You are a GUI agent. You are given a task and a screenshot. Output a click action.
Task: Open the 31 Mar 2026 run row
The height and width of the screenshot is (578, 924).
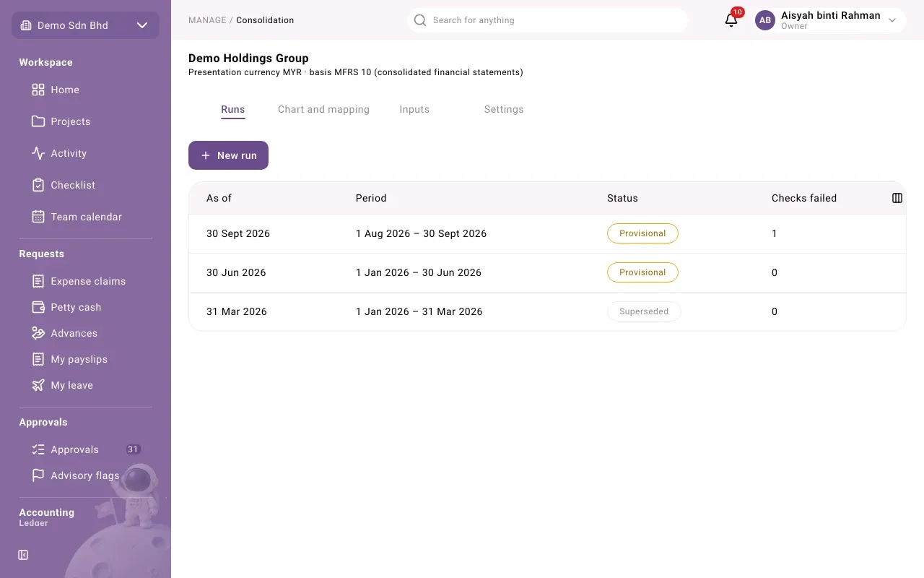pyautogui.click(x=547, y=312)
